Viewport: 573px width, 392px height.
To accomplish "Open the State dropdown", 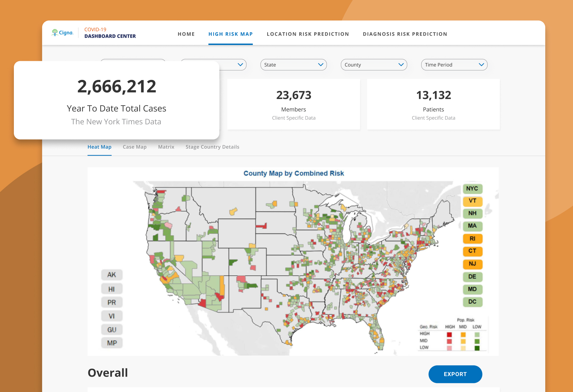I will (x=293, y=65).
